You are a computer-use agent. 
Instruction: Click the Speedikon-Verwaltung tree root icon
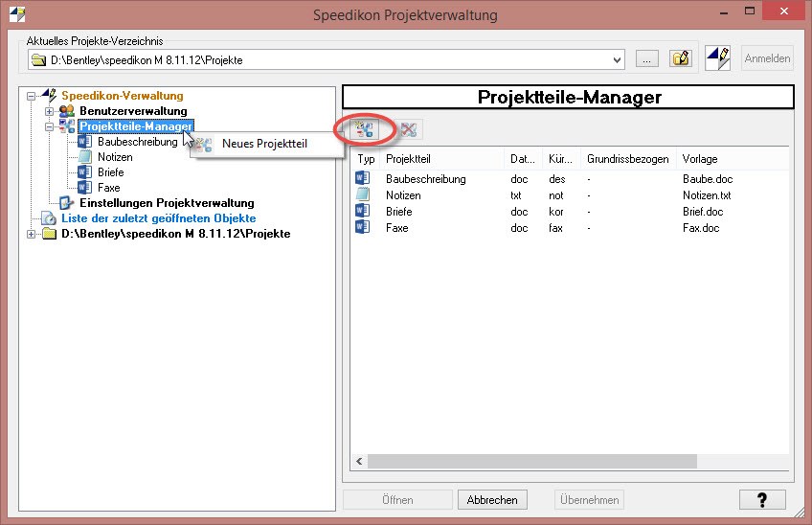pos(49,96)
